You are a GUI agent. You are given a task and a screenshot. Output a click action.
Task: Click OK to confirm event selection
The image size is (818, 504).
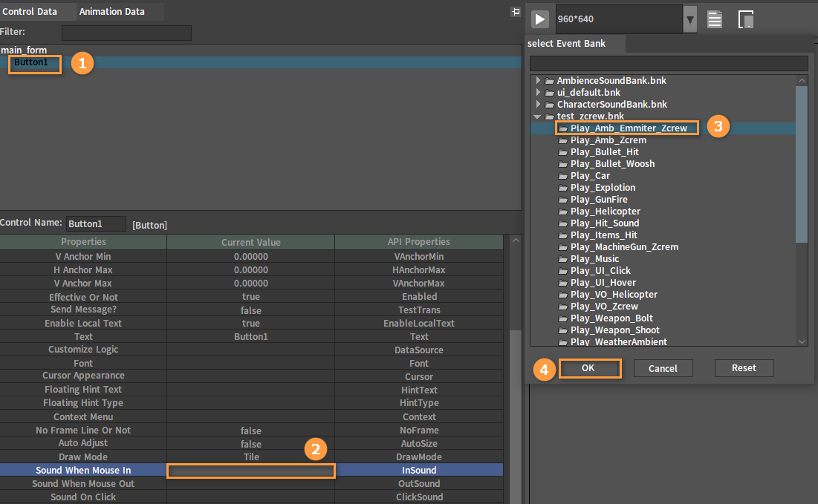[x=588, y=368]
